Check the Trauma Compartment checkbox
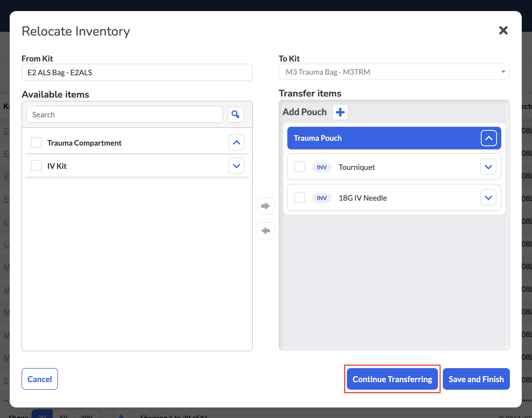This screenshot has width=532, height=418. pos(36,142)
